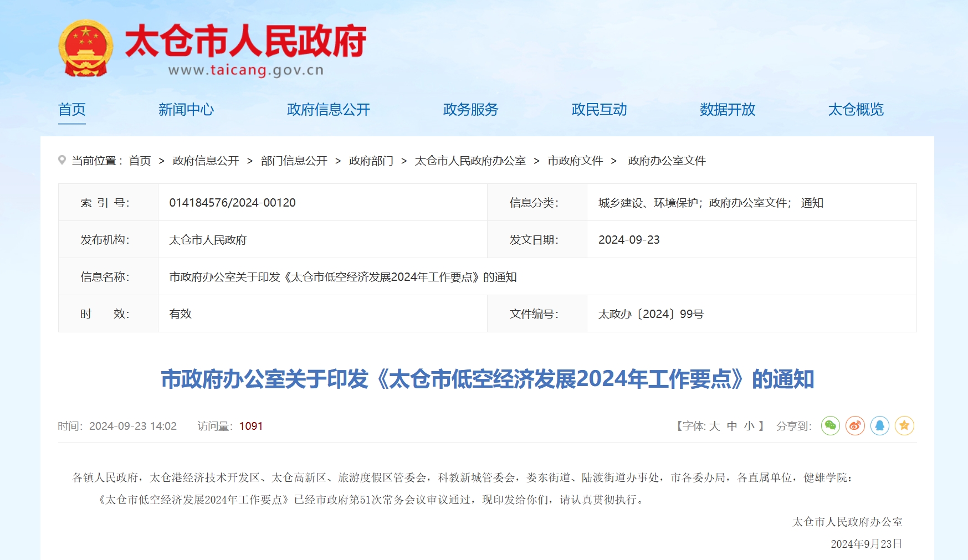This screenshot has height=560, width=968.
Task: Open the 太仓概览 navigation item
Action: pos(856,110)
